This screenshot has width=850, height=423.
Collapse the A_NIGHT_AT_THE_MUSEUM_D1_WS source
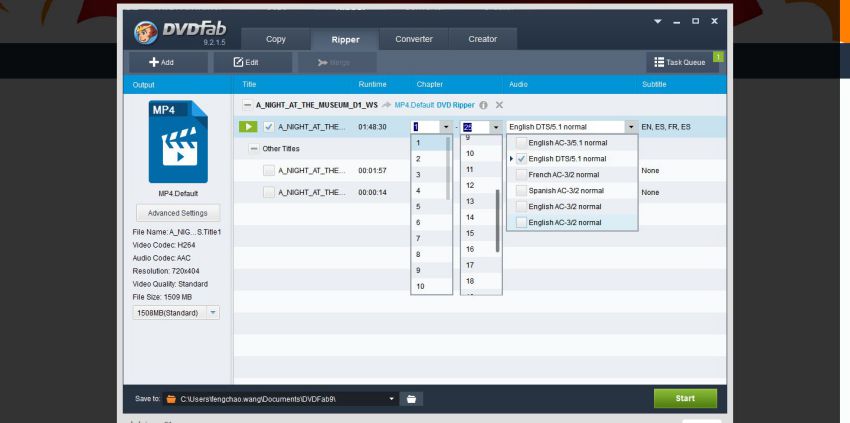[247, 105]
